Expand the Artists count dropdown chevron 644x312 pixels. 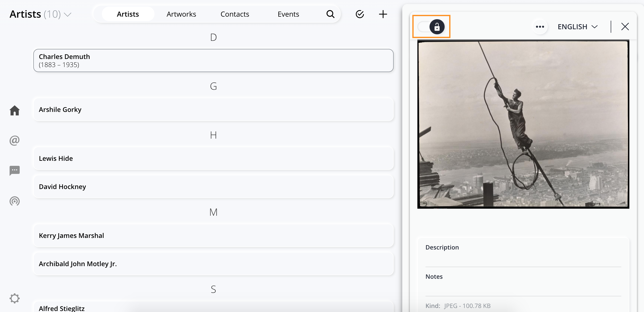pyautogui.click(x=67, y=15)
